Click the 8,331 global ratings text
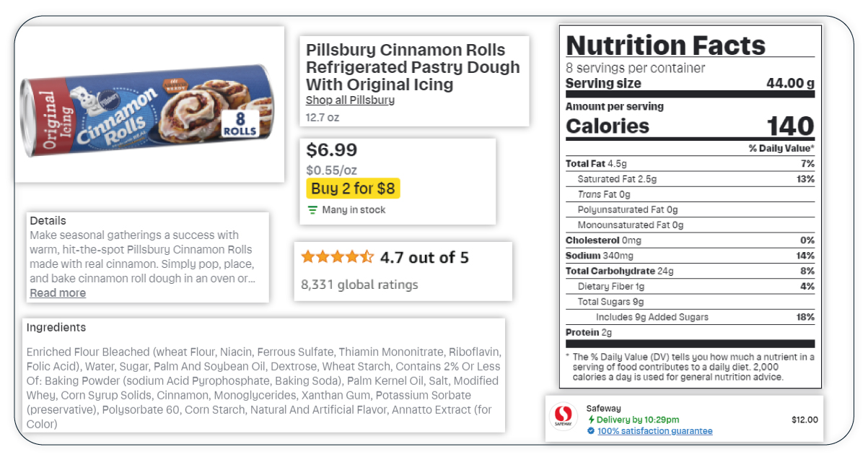This screenshot has width=868, height=460. [x=359, y=285]
